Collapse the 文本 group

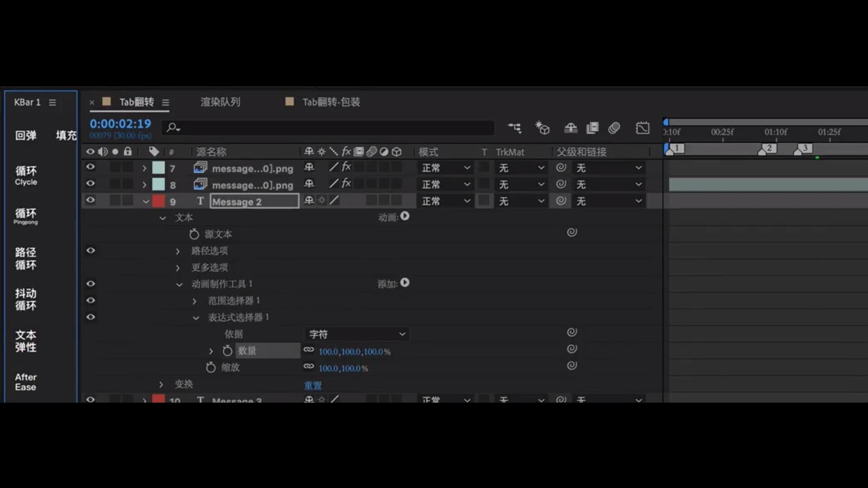coord(163,218)
